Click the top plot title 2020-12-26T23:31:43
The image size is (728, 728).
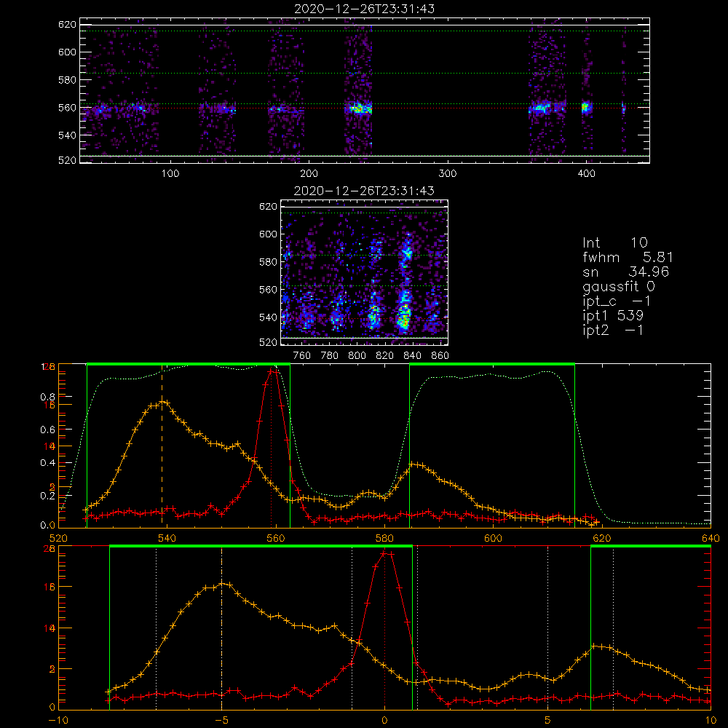pos(365,9)
